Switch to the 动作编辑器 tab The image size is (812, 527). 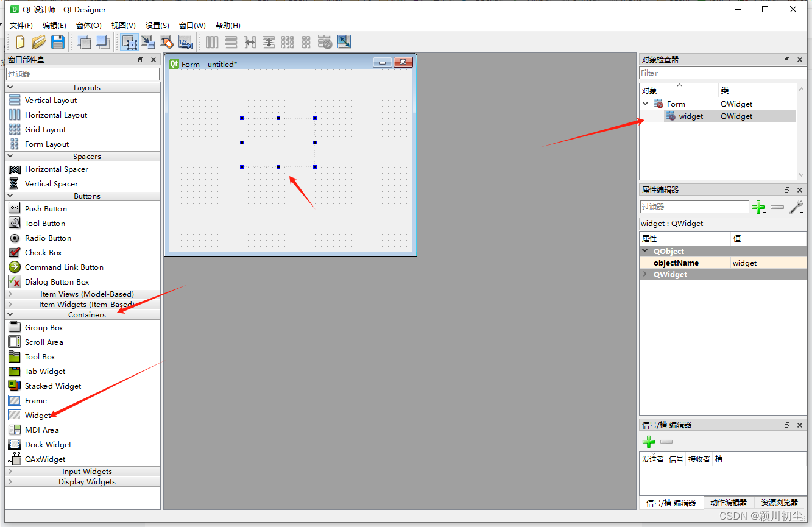tap(729, 503)
